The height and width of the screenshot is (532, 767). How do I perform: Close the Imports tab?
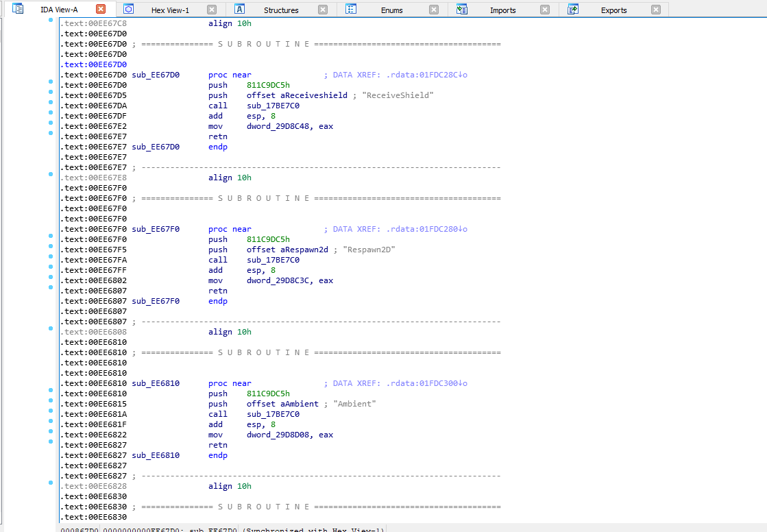(x=545, y=10)
